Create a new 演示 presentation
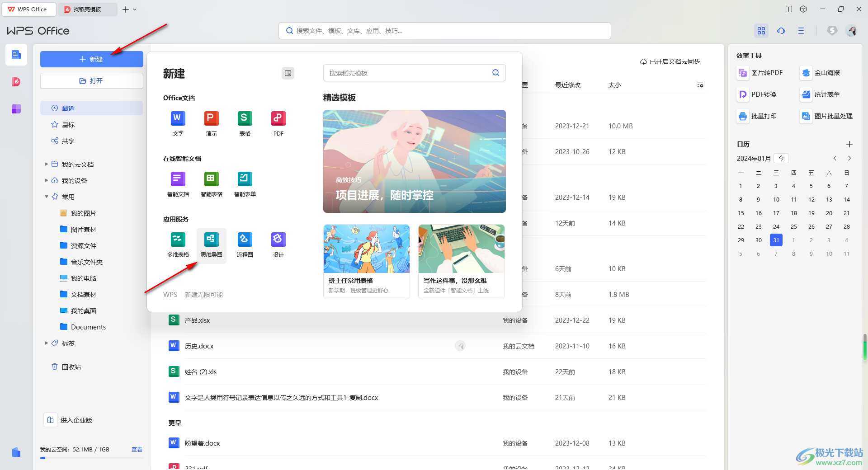Viewport: 868px width, 470px height. coord(211,123)
